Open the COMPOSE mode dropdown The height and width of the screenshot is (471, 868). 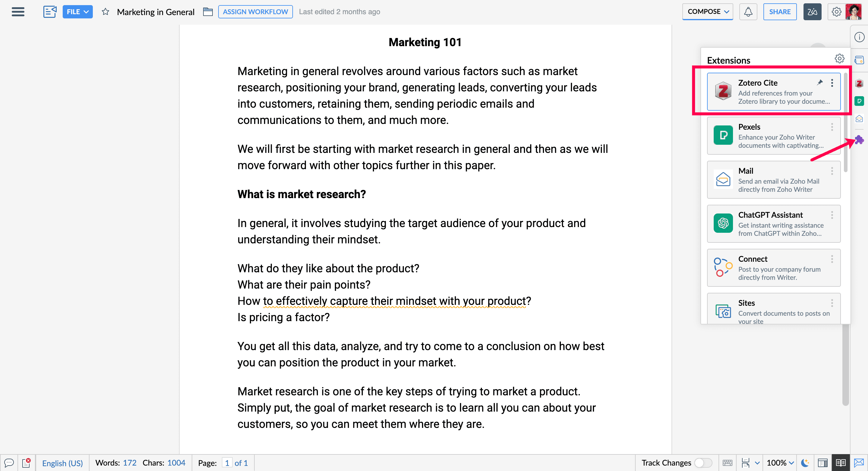pyautogui.click(x=707, y=12)
